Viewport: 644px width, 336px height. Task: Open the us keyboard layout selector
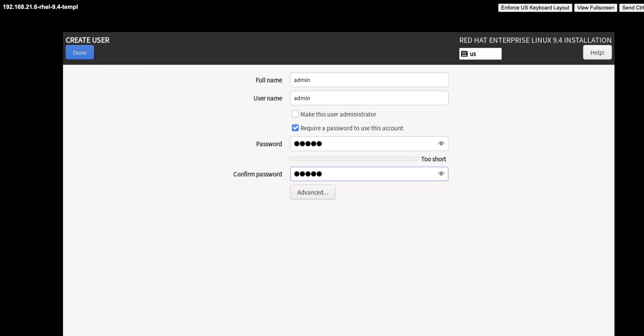pyautogui.click(x=480, y=53)
